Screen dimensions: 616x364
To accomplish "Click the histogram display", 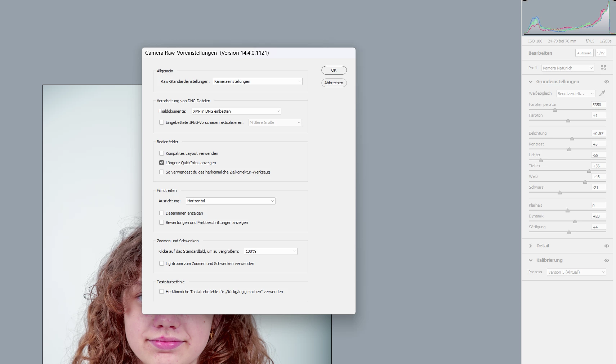I will click(569, 18).
